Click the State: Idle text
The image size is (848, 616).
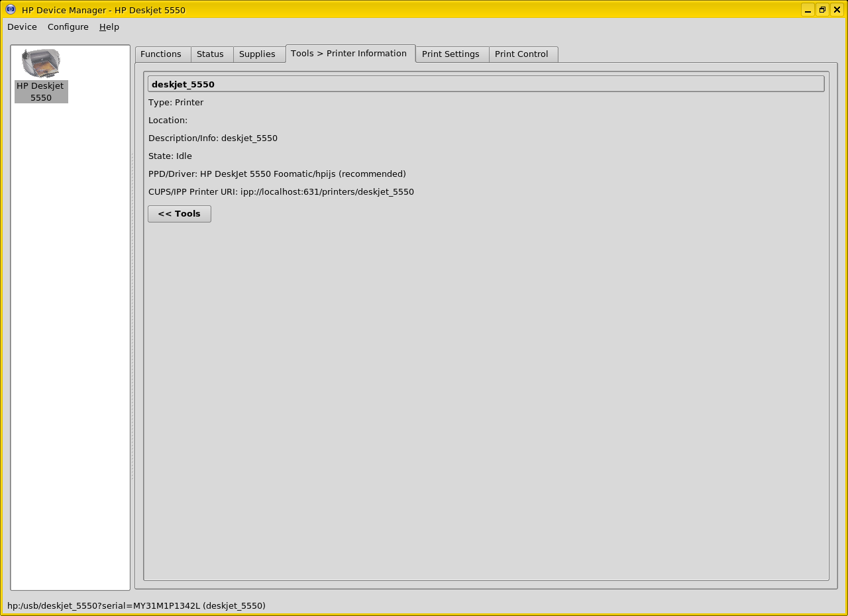[170, 156]
